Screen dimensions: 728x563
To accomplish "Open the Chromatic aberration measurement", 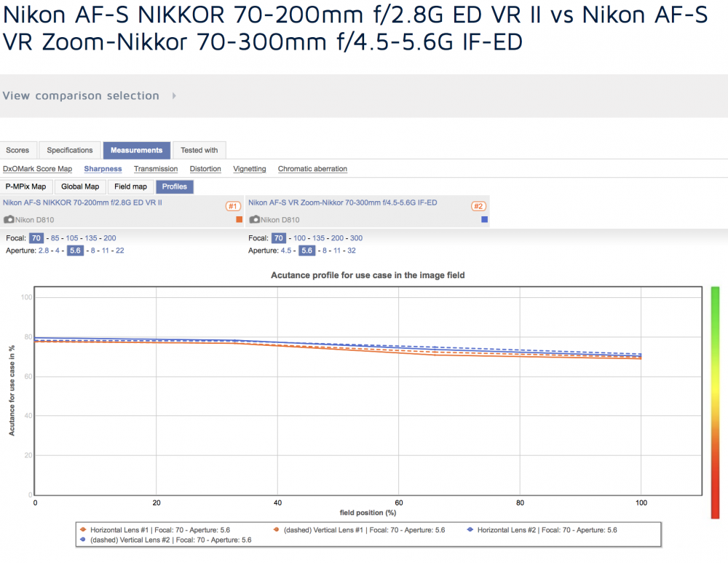I will 312,169.
